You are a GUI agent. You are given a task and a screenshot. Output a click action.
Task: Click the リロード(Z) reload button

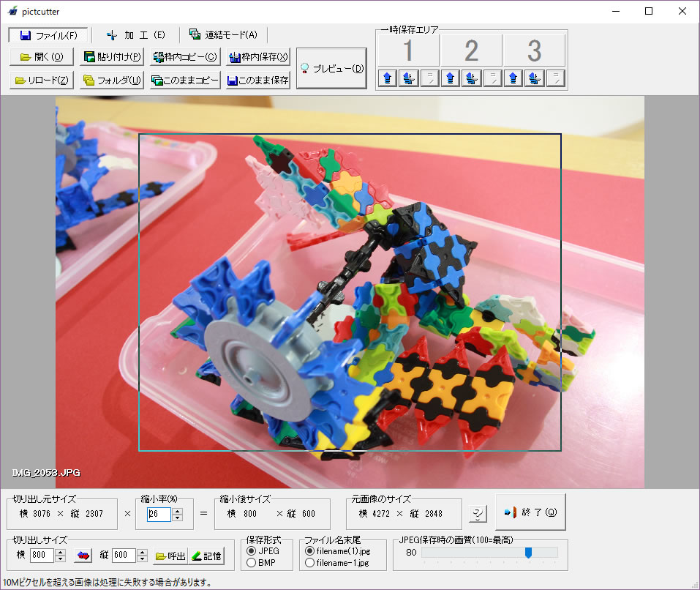pyautogui.click(x=42, y=81)
